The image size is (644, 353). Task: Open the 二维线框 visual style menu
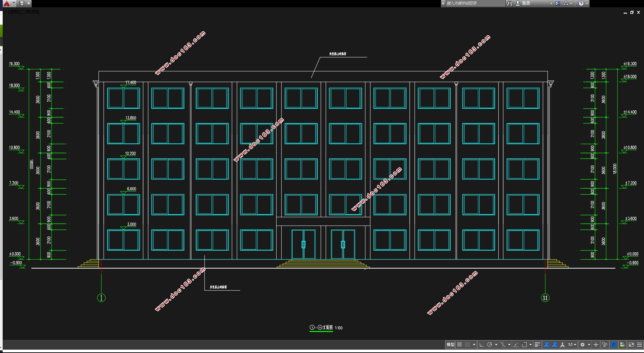click(30, 12)
